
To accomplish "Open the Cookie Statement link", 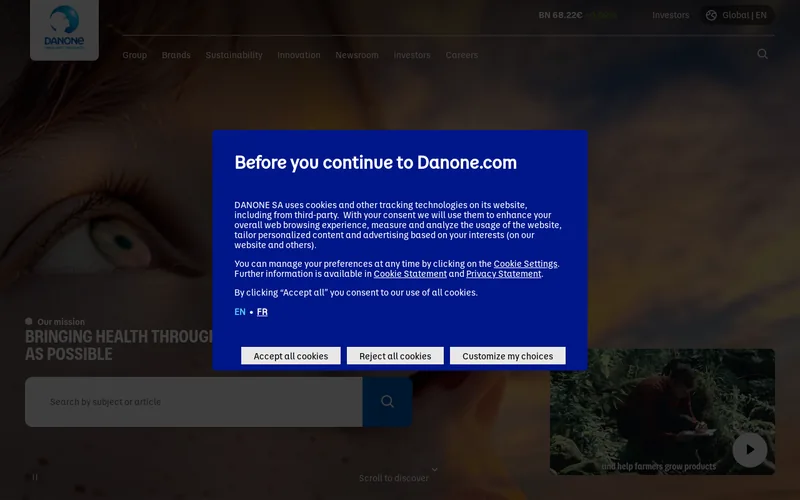I will pyautogui.click(x=410, y=273).
